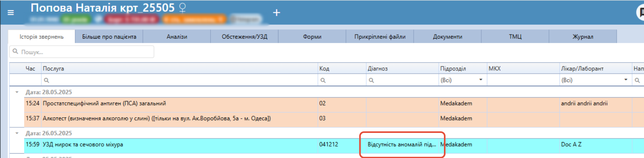Screen dimensions: 644x158
Task: Sort by Послуга column header
Action: (x=179, y=68)
